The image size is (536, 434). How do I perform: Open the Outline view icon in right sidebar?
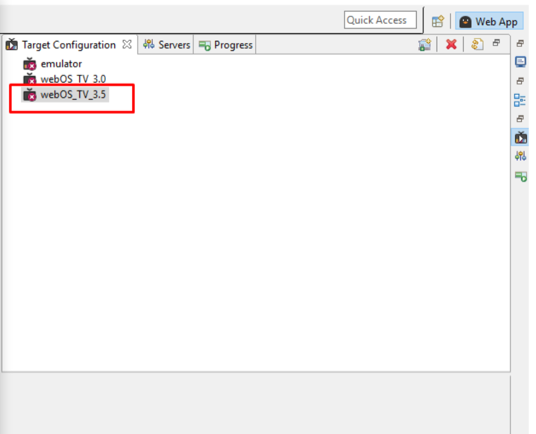click(x=520, y=100)
